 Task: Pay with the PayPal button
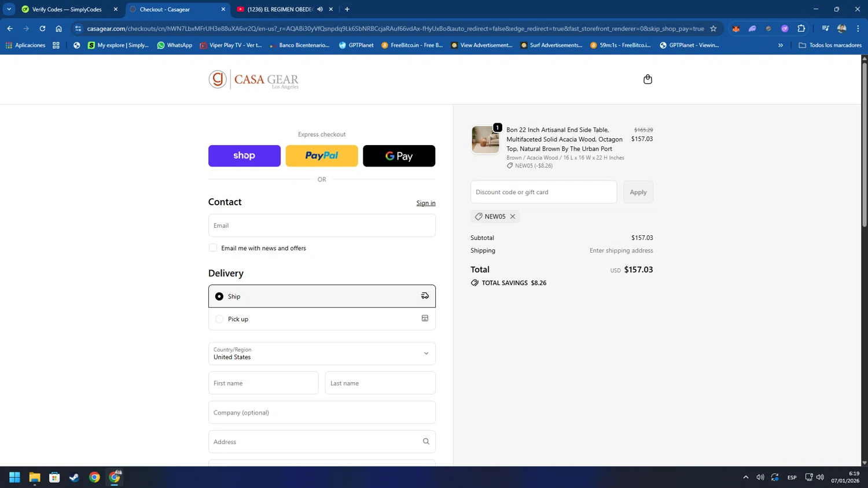tap(322, 156)
